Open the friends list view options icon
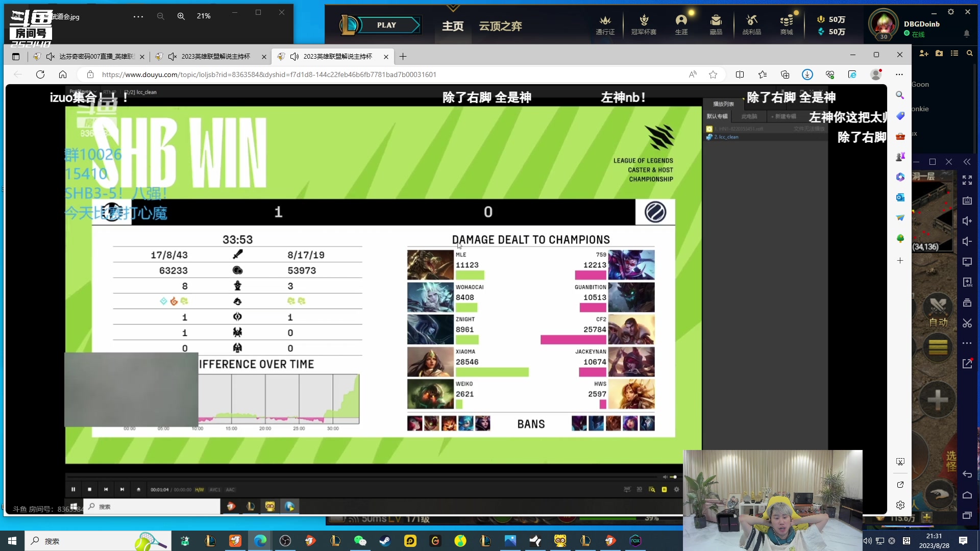Viewport: 980px width, 551px height. [x=954, y=53]
